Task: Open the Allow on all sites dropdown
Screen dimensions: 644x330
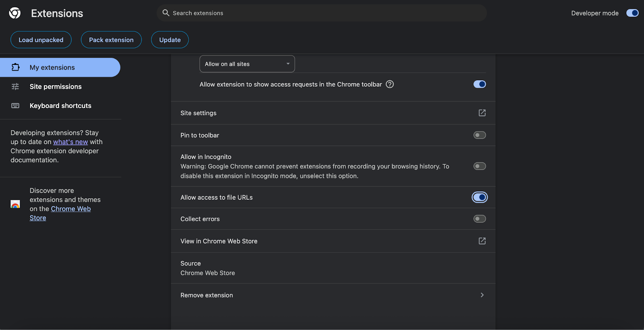Action: (x=247, y=64)
